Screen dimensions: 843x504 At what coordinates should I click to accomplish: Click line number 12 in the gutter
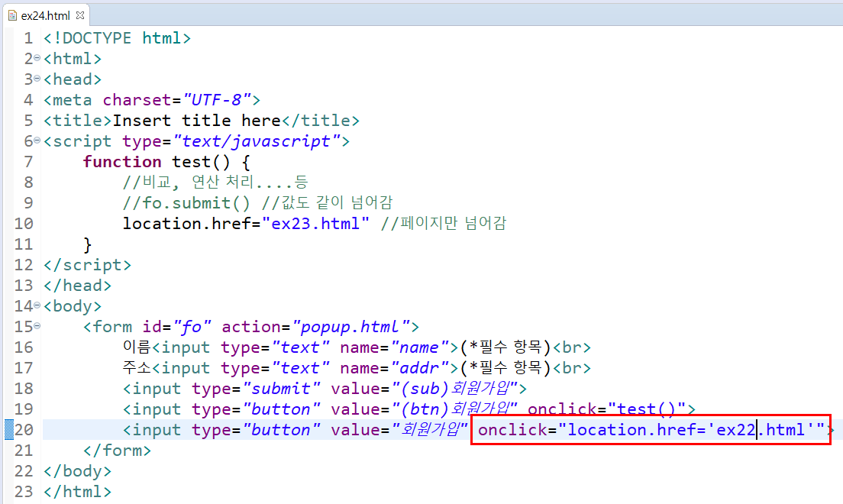click(x=24, y=265)
